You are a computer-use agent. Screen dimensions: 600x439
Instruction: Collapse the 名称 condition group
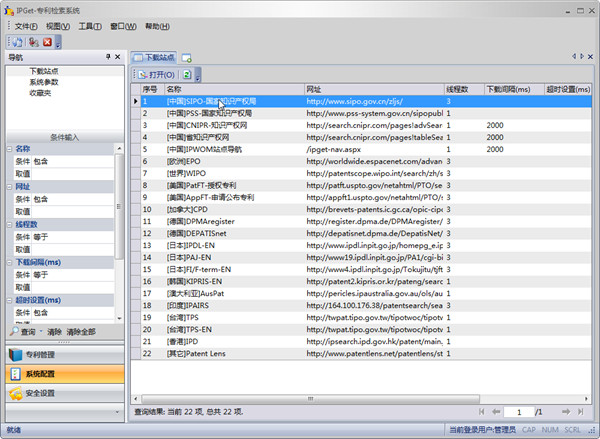click(x=10, y=149)
